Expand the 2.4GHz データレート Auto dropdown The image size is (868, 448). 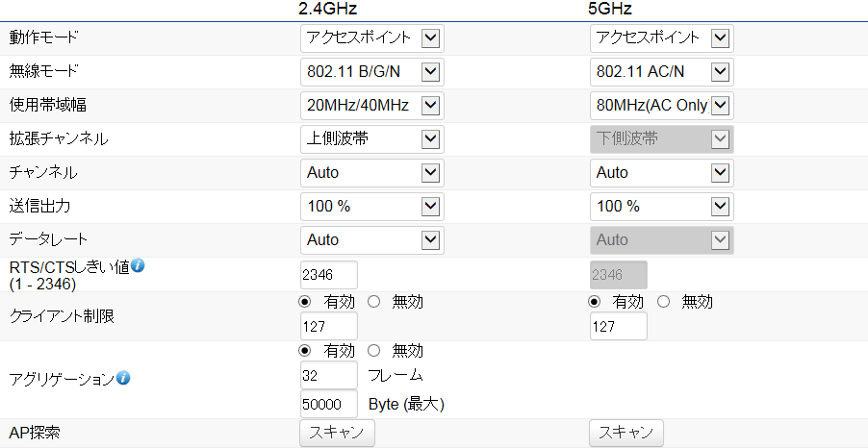[x=372, y=240]
